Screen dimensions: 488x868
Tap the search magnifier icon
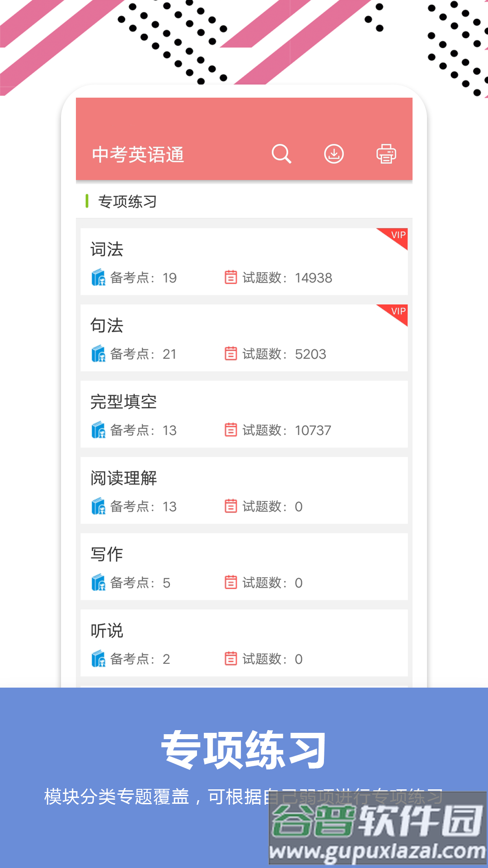(x=281, y=154)
